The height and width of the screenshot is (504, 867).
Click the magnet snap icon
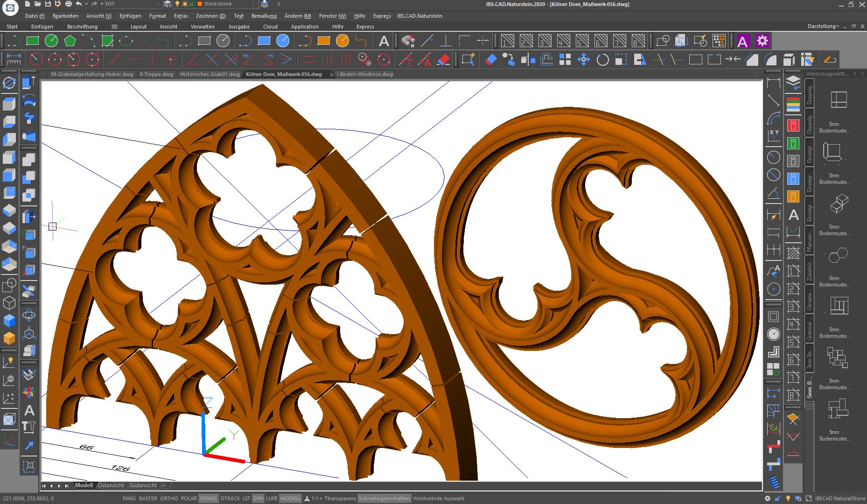[408, 41]
